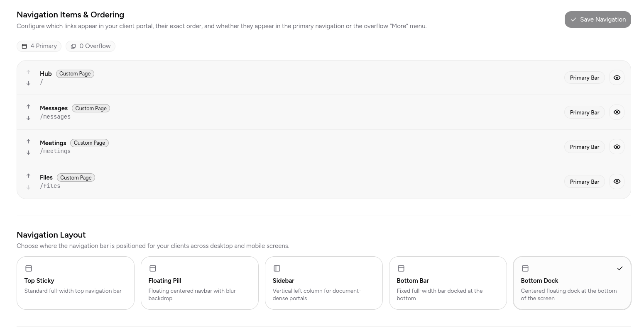644x328 pixels.
Task: Click the checkmark on Bottom Dock card
Action: [x=620, y=268]
